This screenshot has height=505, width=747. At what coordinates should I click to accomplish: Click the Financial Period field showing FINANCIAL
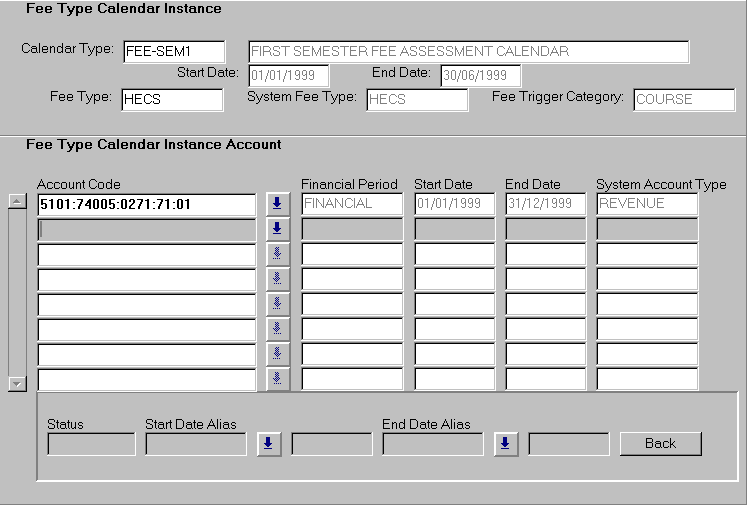click(352, 204)
